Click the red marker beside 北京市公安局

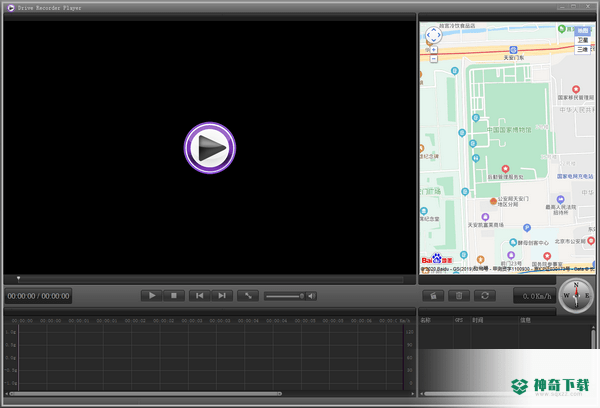click(x=591, y=241)
